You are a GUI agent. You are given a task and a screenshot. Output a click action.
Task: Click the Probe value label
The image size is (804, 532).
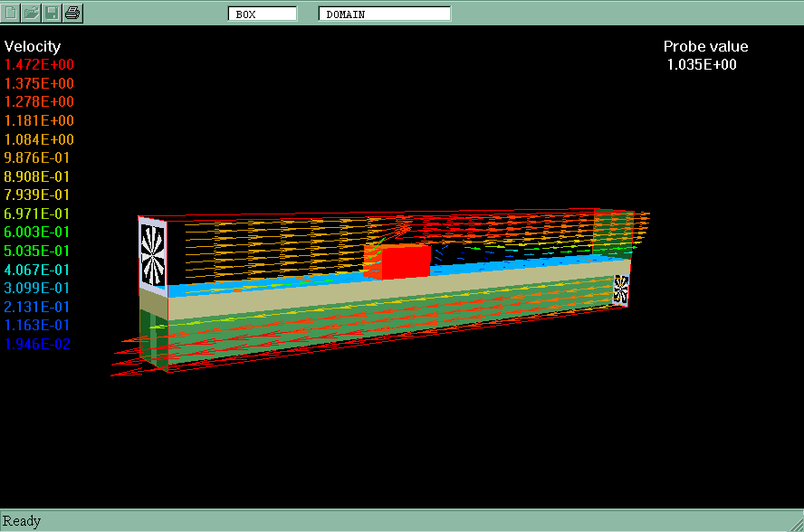coord(705,47)
